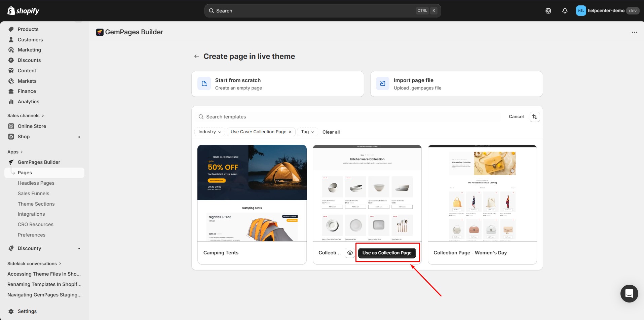Select Pages under GemPages Builder
644x320 pixels.
click(x=25, y=172)
